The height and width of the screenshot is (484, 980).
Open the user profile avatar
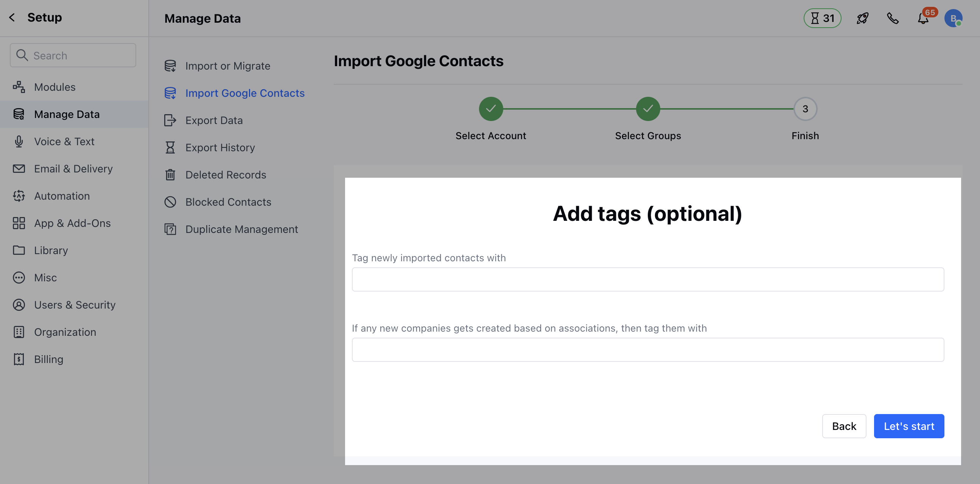pos(953,18)
